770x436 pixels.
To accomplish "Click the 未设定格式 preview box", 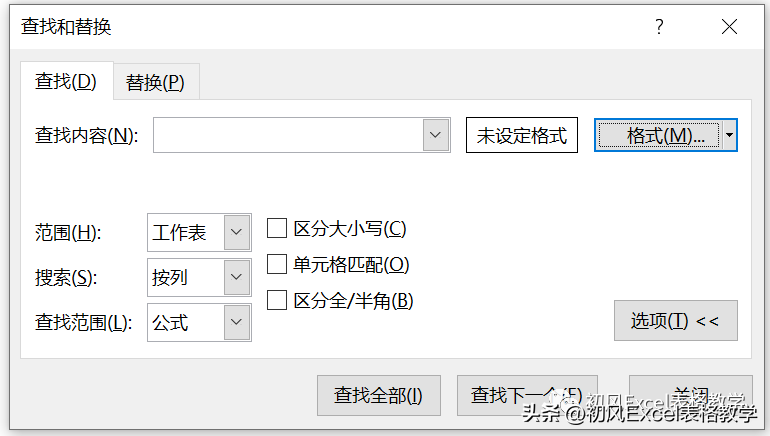I will [522, 135].
